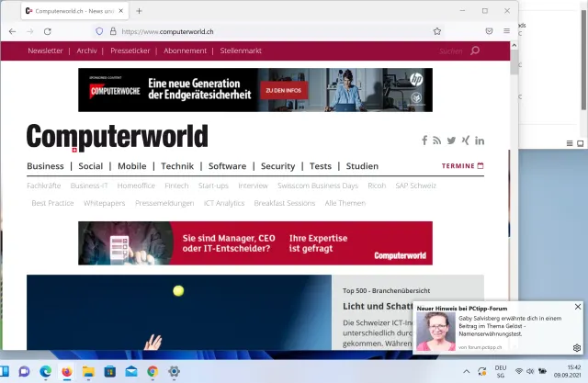
Task: Dismiss the PCtipp-Forum notification
Action: [x=578, y=307]
